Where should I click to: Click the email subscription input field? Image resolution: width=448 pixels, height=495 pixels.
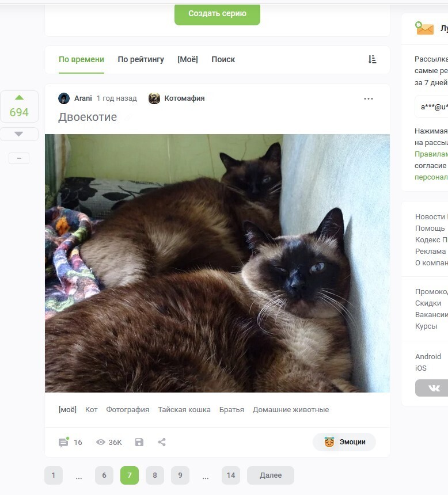(431, 106)
